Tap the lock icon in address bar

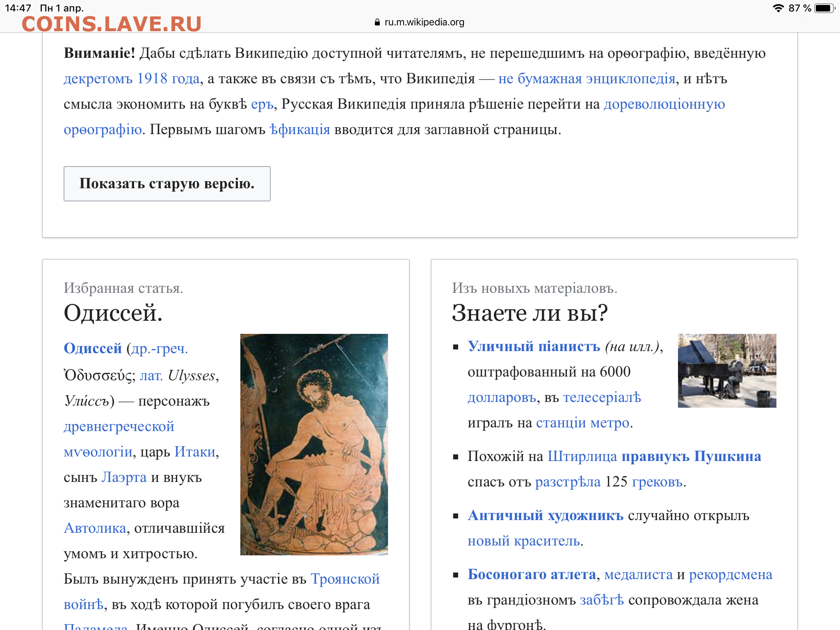pyautogui.click(x=377, y=23)
